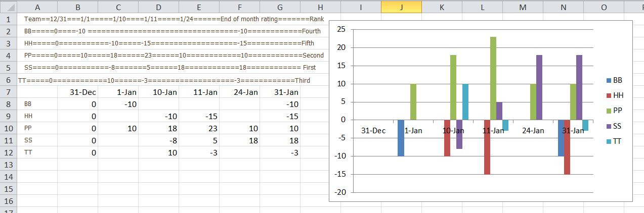Click the 24-Jan axis label in chart
The height and width of the screenshot is (213, 644).
click(533, 130)
